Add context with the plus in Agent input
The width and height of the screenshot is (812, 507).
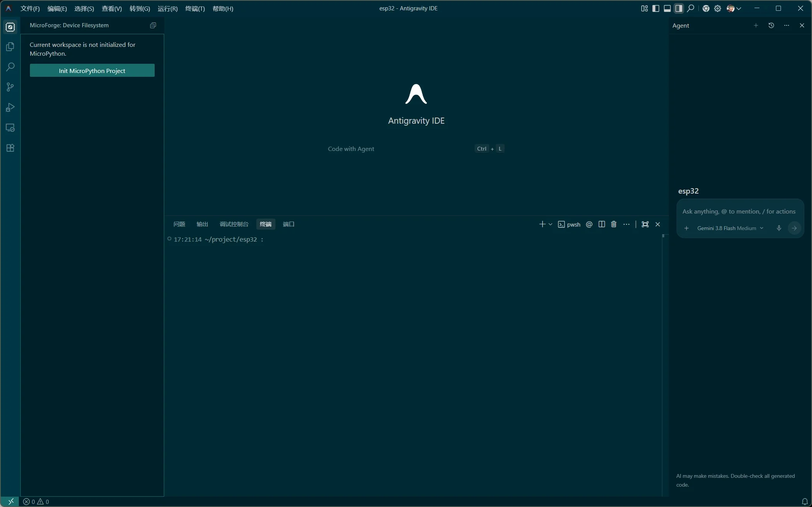pos(687,228)
